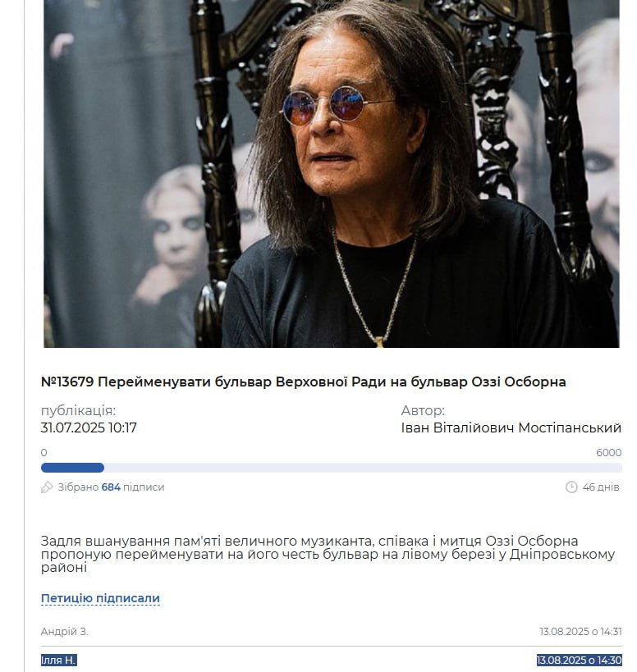Click the petition photo of the man in glasses
The height and width of the screenshot is (672, 637).
(x=332, y=174)
